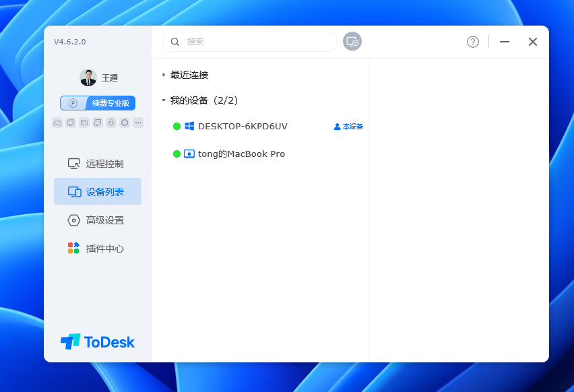
Task: Click the 王通 username
Action: pyautogui.click(x=110, y=78)
